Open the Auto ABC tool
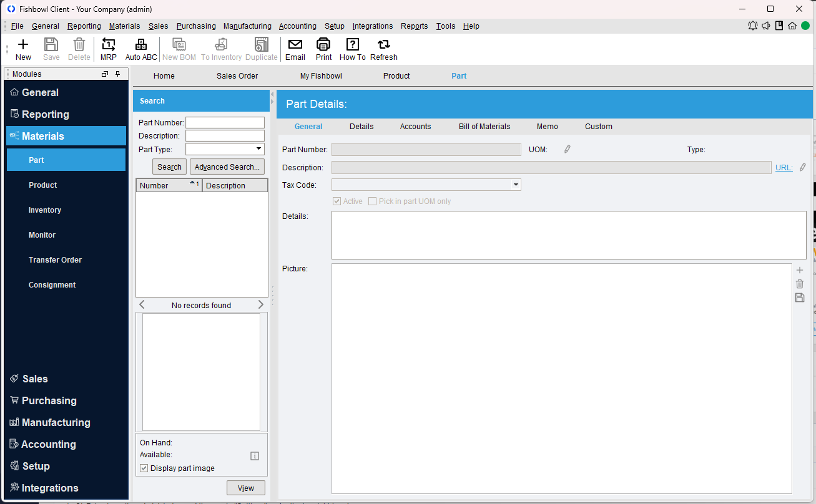Screen dimensions: 816x504 click(141, 49)
